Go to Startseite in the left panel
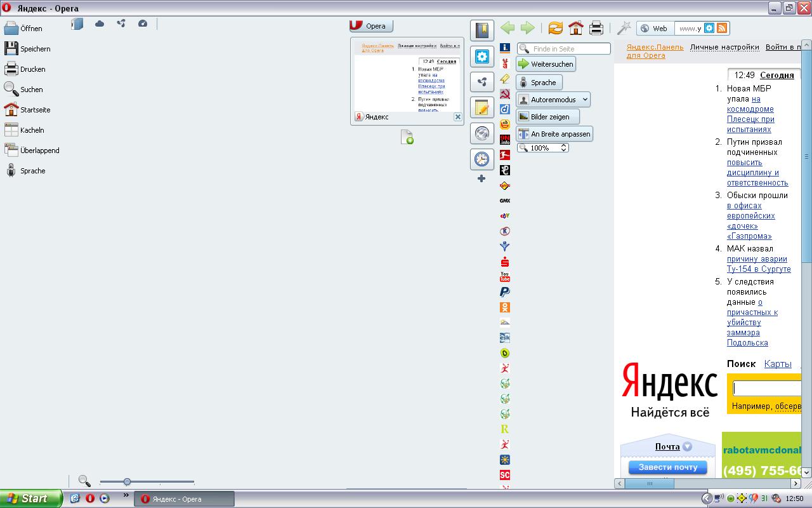This screenshot has height=508, width=812. pyautogui.click(x=27, y=109)
